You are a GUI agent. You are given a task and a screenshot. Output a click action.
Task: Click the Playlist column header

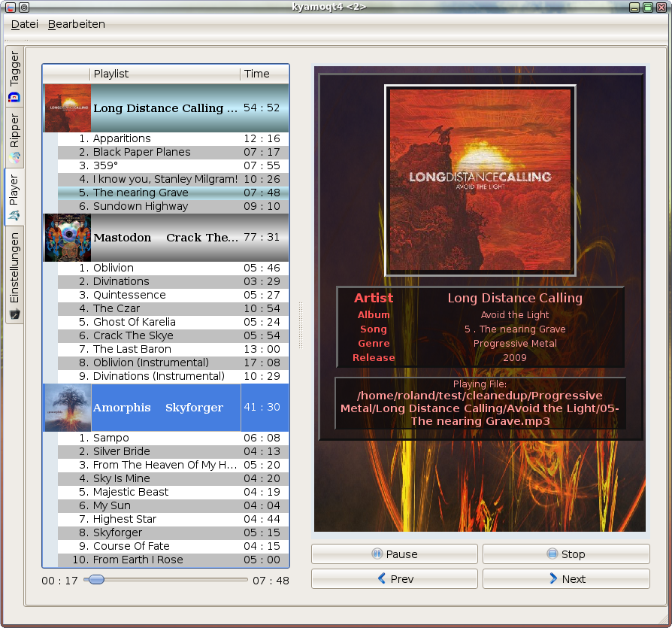[x=165, y=74]
